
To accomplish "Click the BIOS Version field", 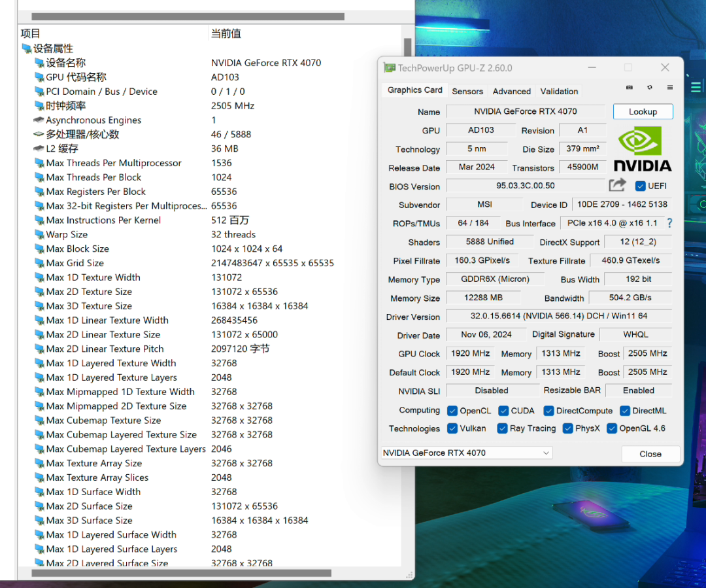I will click(x=525, y=186).
